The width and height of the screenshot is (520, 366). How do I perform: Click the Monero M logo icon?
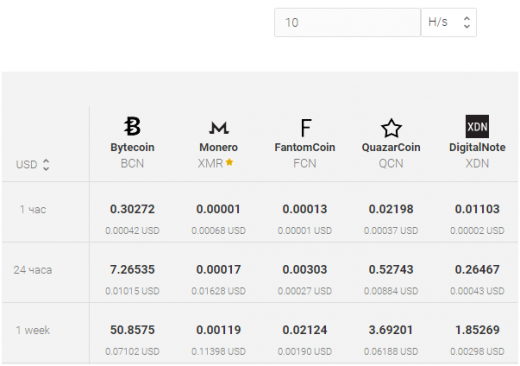coord(219,128)
